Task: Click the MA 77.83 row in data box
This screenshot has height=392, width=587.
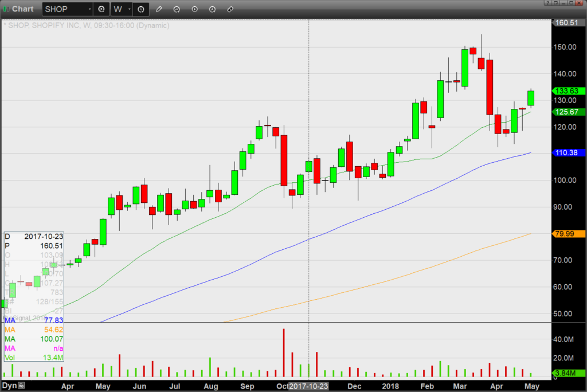Action: [34, 320]
